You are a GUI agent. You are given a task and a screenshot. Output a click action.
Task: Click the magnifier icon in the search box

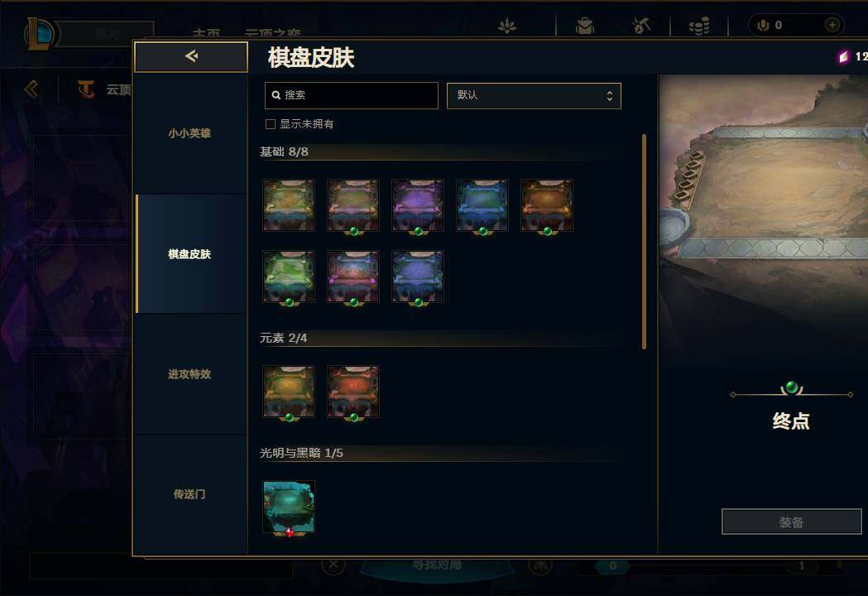[276, 95]
